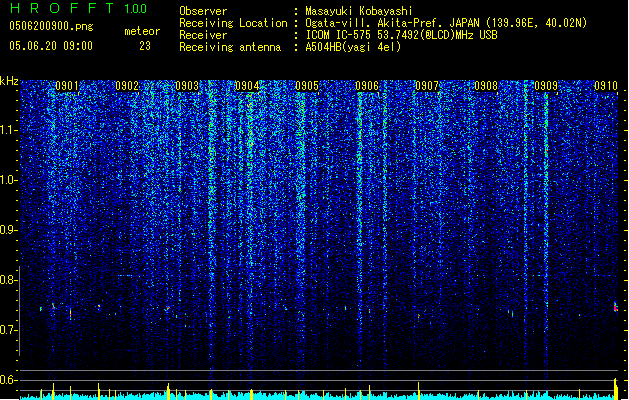Click the Ogata-vill. Akita-Pref. JAPAN location text
629x400 pixels.
click(446, 23)
